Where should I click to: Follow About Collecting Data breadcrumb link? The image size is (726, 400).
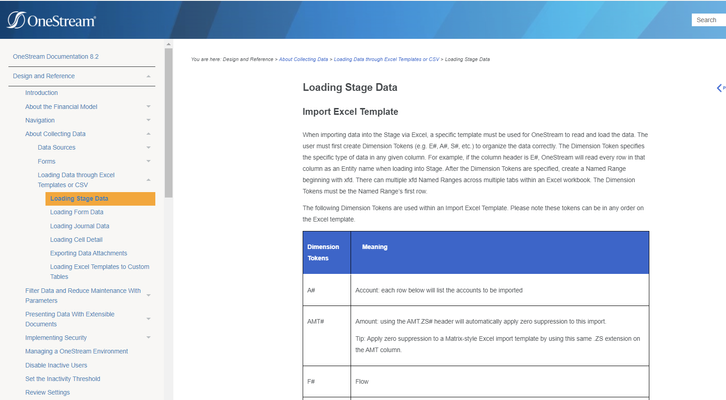point(303,59)
